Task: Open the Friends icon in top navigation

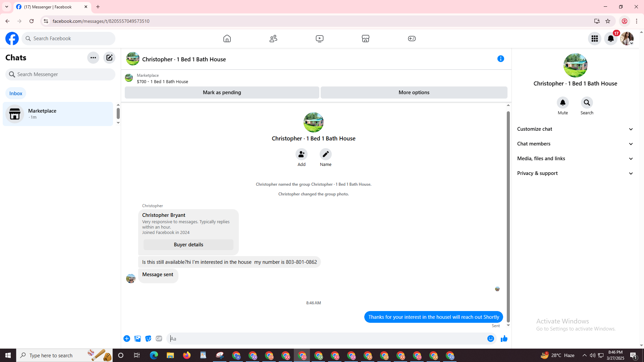Action: [x=273, y=39]
